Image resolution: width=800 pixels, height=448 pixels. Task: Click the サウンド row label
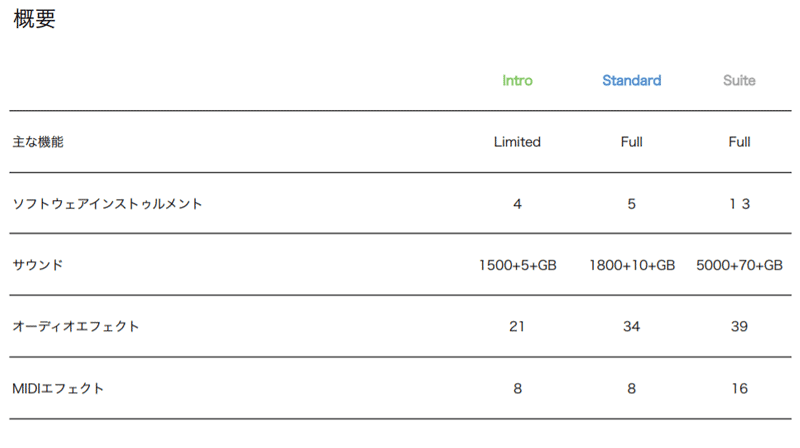pyautogui.click(x=38, y=265)
